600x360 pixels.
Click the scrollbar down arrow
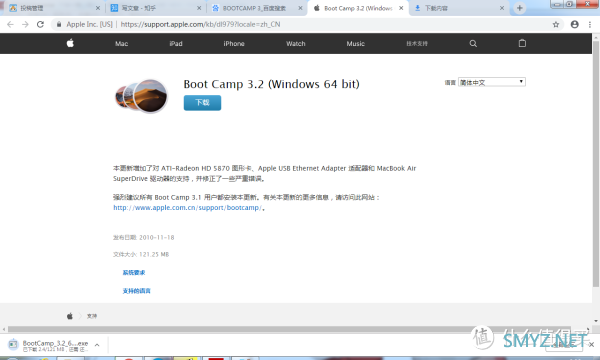tap(596, 321)
